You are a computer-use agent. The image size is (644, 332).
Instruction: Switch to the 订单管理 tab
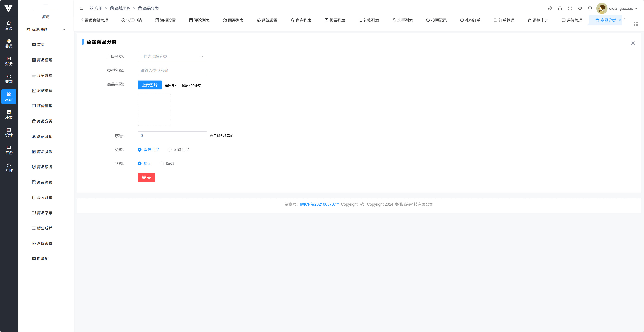504,20
